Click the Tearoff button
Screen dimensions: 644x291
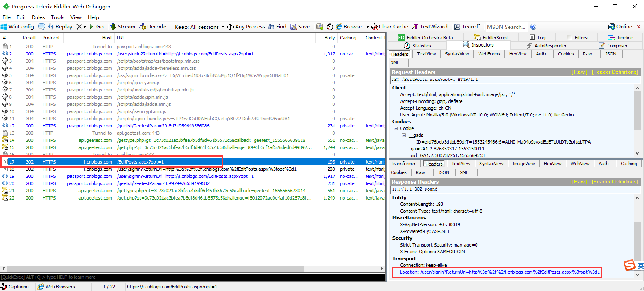(x=467, y=26)
